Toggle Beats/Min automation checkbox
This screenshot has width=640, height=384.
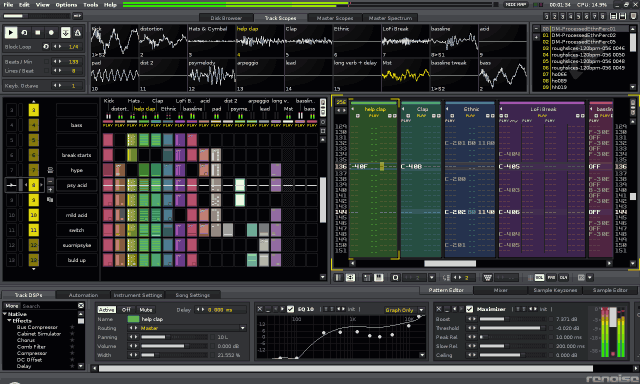pos(46,62)
